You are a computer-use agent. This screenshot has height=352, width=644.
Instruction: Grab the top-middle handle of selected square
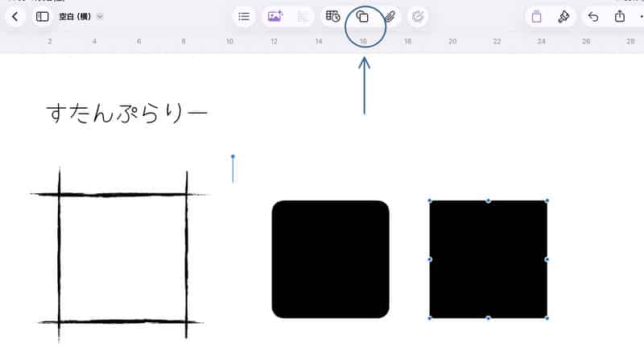(x=489, y=201)
